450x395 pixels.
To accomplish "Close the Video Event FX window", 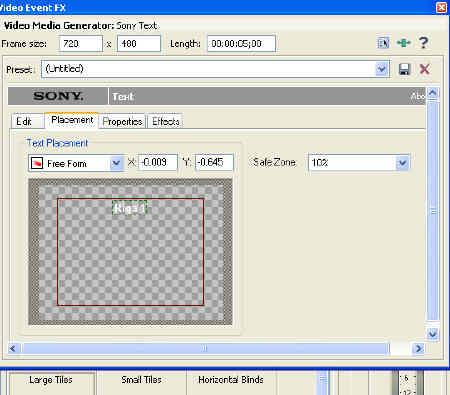I will point(442,7).
